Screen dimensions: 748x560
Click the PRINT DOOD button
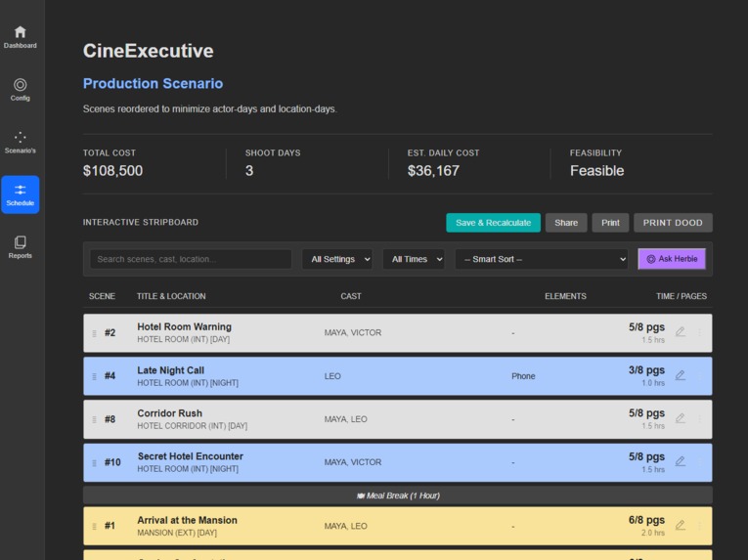click(673, 223)
